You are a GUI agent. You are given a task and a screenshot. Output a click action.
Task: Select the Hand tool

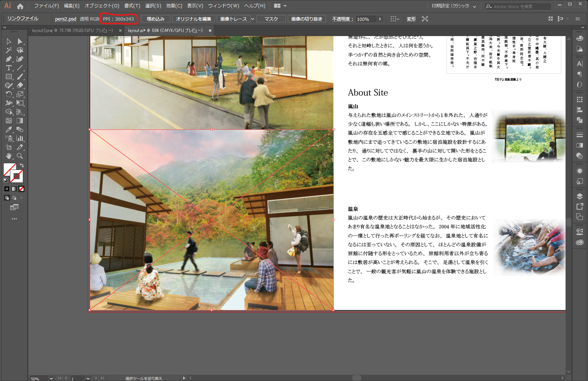(x=9, y=156)
